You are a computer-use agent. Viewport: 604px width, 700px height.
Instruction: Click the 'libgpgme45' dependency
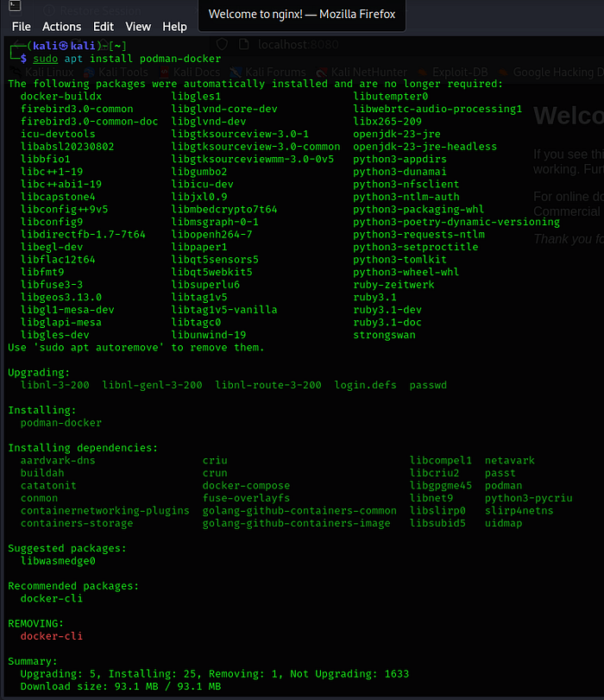pos(441,486)
